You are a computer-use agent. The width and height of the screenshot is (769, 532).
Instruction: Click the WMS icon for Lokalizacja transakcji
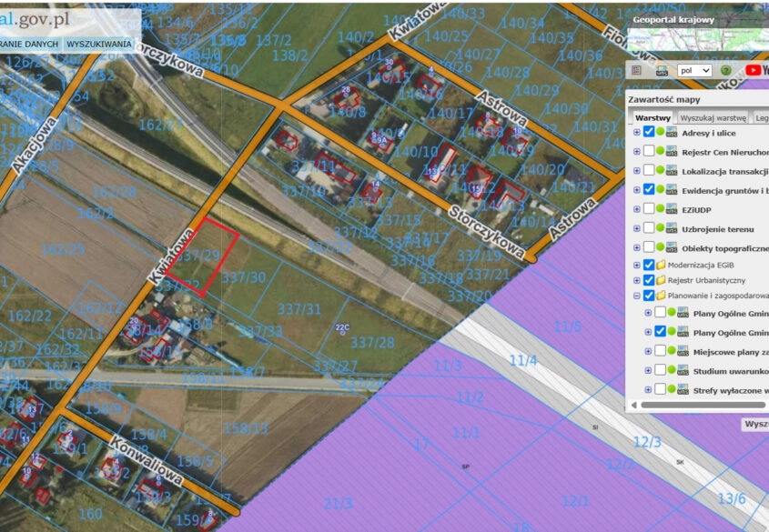[x=672, y=170]
